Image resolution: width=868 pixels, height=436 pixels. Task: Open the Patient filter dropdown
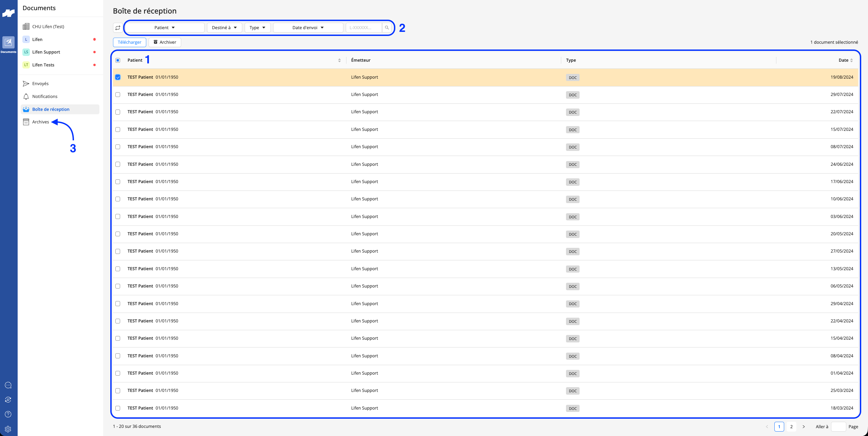165,28
